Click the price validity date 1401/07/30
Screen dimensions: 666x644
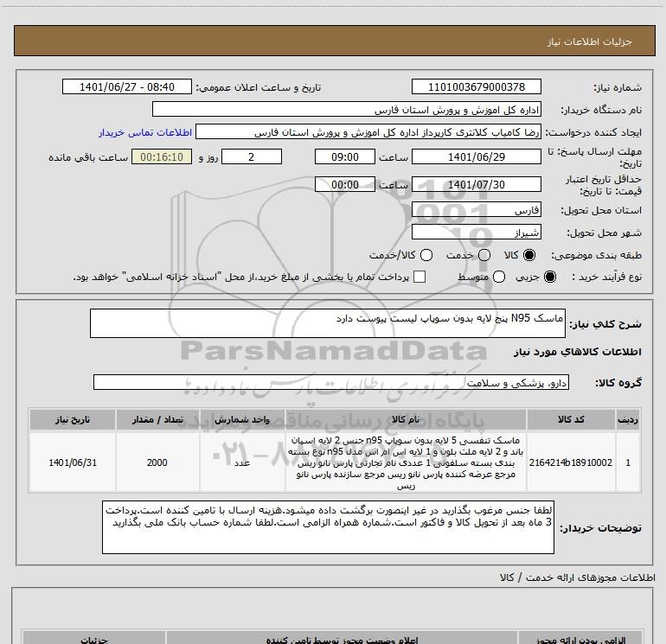click(x=476, y=184)
